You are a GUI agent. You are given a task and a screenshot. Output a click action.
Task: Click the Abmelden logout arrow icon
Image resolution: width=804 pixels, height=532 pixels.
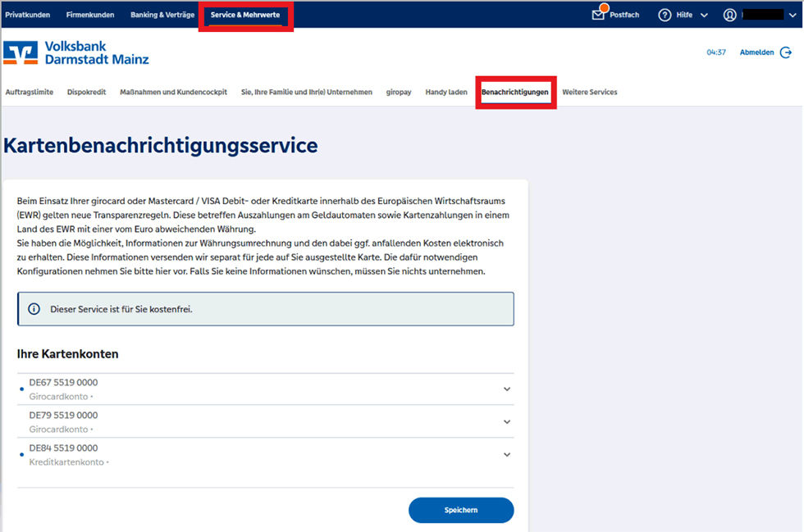click(x=786, y=52)
